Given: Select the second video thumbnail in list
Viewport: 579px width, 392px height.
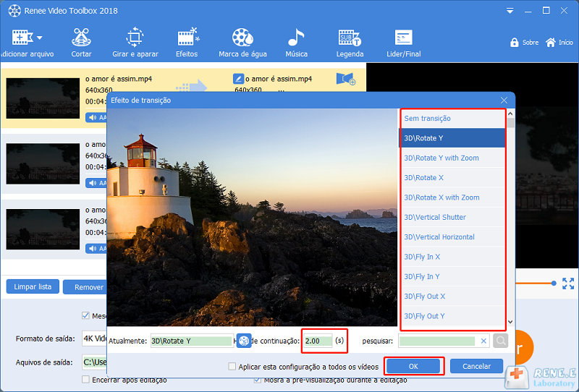Looking at the screenshot, I should [x=43, y=163].
